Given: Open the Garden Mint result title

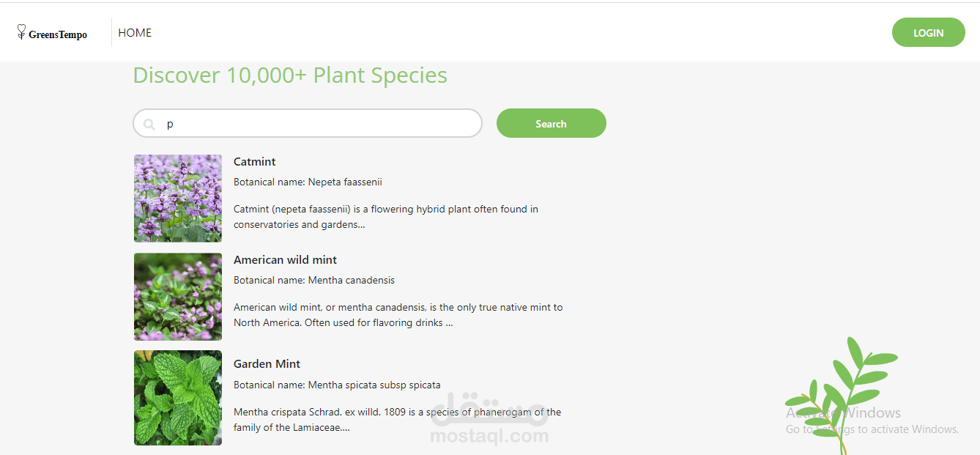Looking at the screenshot, I should [x=267, y=364].
